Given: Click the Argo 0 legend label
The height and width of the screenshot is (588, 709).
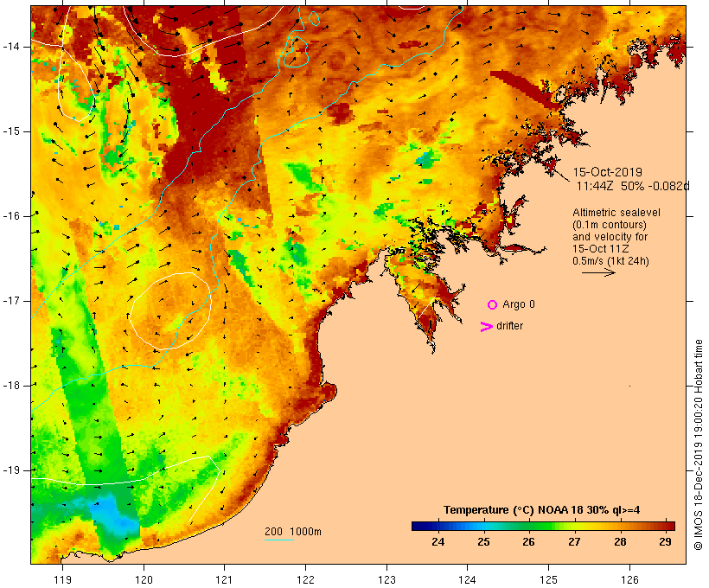Looking at the screenshot, I should tap(519, 304).
